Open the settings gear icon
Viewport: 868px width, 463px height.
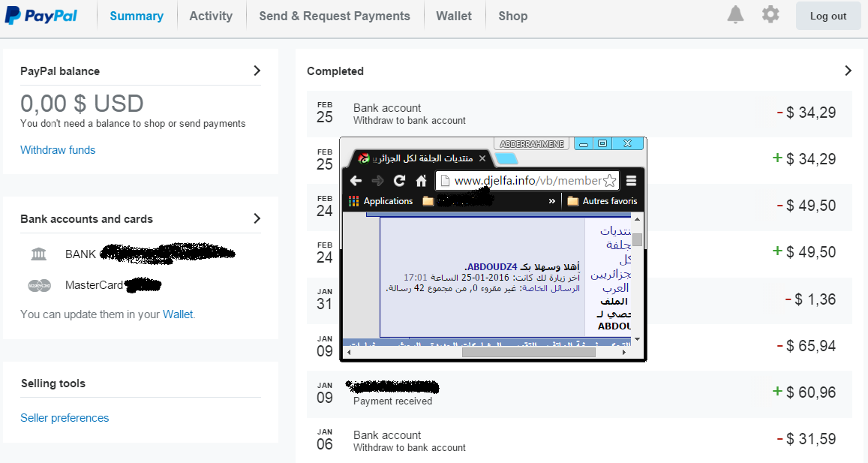pos(770,14)
